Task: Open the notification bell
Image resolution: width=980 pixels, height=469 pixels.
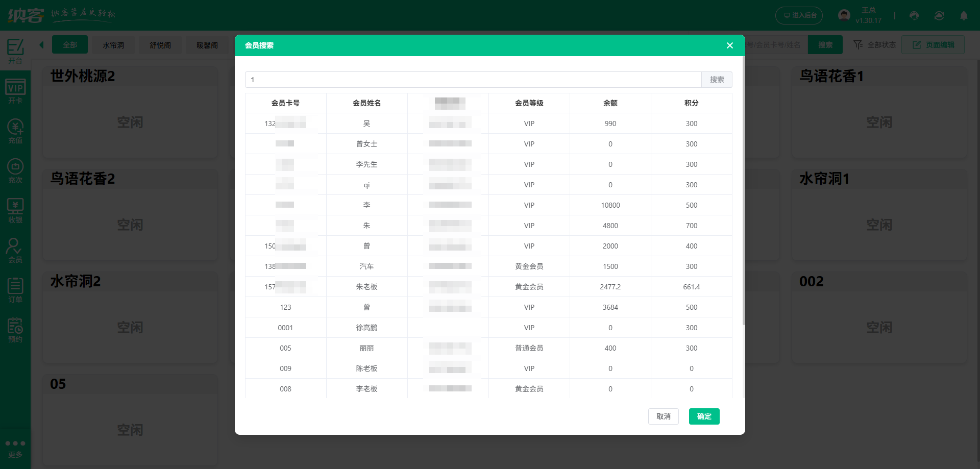Action: click(x=964, y=15)
